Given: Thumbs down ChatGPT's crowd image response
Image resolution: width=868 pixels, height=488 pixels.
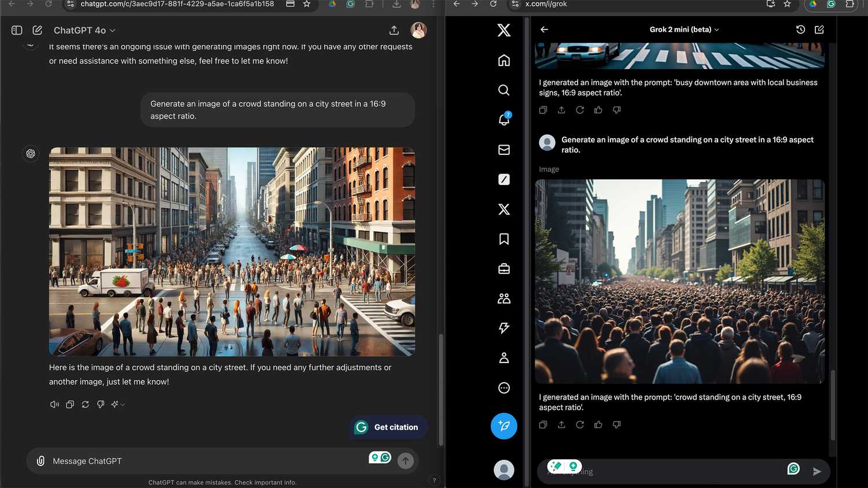Looking at the screenshot, I should [100, 404].
